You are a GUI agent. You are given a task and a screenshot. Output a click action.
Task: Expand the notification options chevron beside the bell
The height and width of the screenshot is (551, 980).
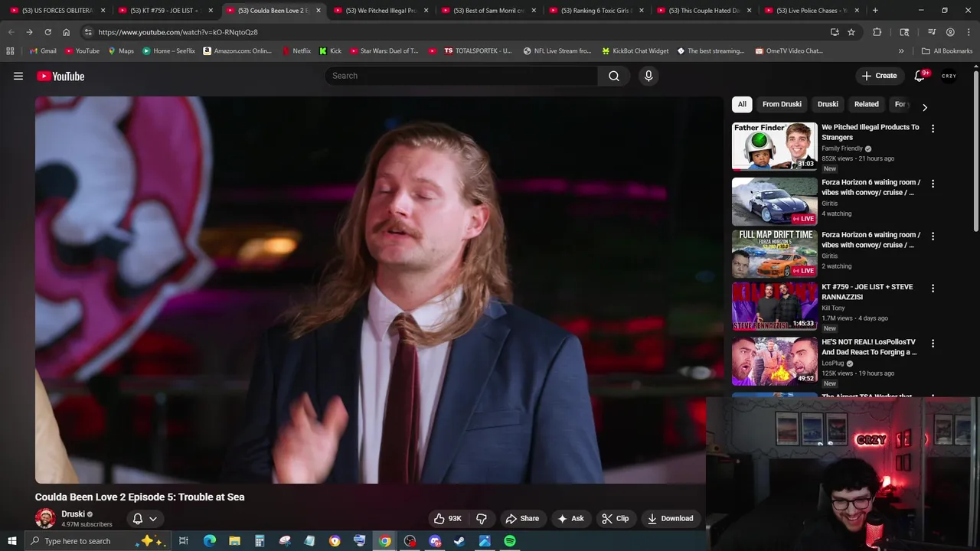153,519
